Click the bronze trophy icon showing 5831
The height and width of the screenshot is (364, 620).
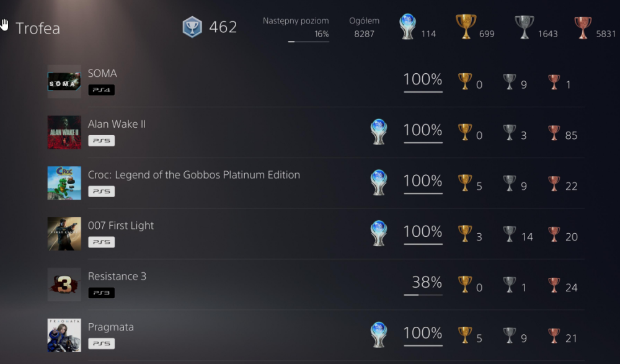click(583, 27)
